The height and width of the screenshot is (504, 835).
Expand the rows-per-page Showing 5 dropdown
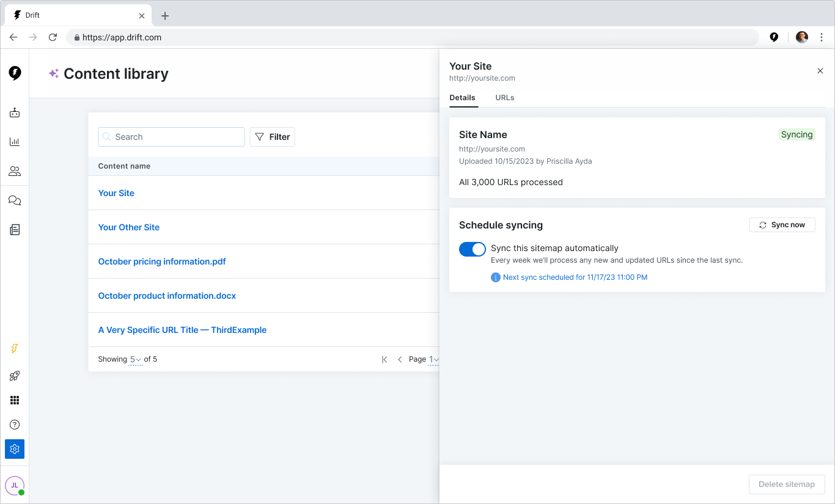click(135, 359)
